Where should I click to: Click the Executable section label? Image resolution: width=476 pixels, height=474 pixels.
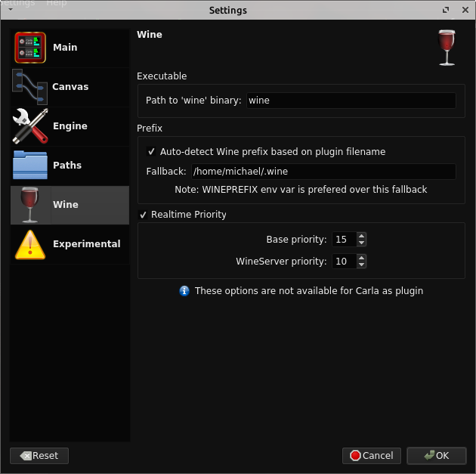(162, 76)
